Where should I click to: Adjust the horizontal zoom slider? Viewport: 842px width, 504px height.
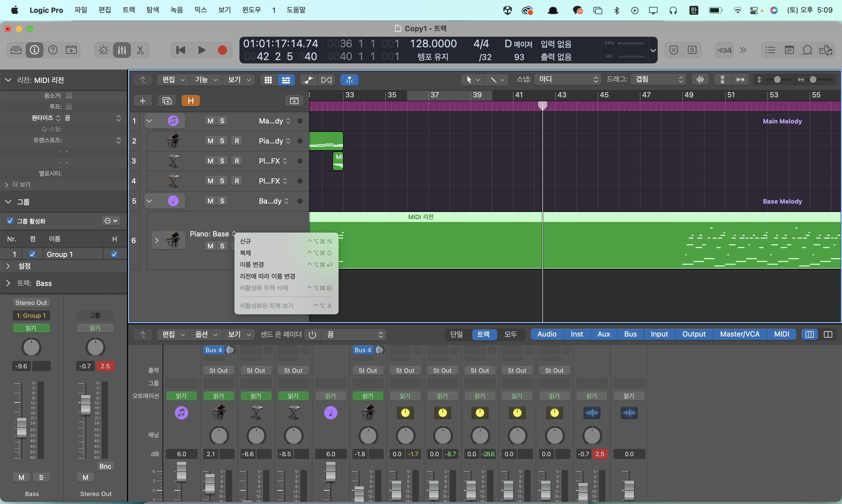[x=813, y=80]
